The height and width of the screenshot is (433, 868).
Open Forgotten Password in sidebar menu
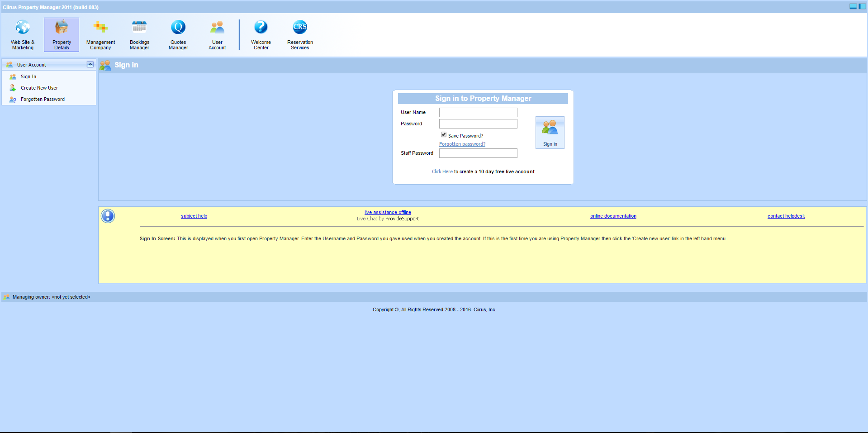(43, 100)
